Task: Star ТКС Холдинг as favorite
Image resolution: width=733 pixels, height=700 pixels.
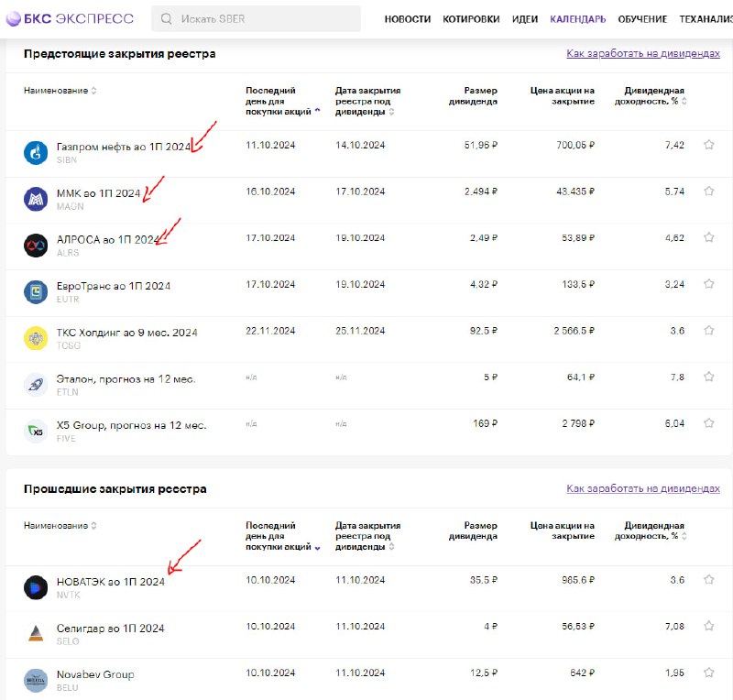Action: [708, 330]
